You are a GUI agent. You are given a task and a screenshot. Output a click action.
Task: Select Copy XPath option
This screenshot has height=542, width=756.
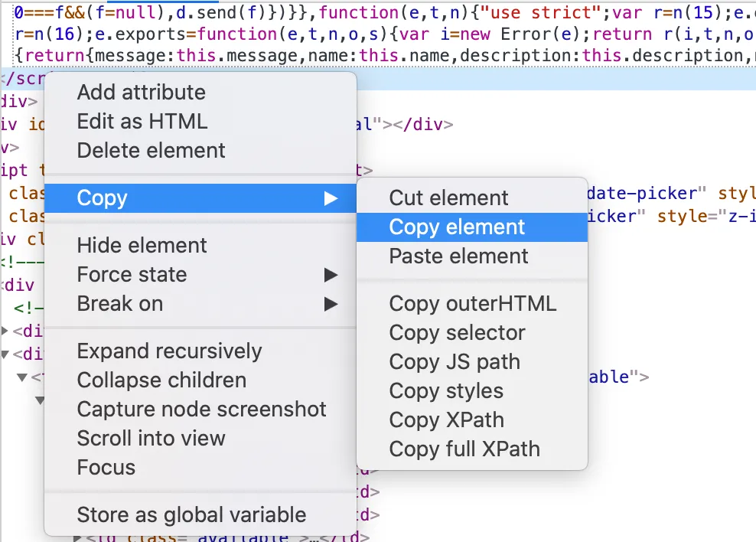tap(472, 420)
